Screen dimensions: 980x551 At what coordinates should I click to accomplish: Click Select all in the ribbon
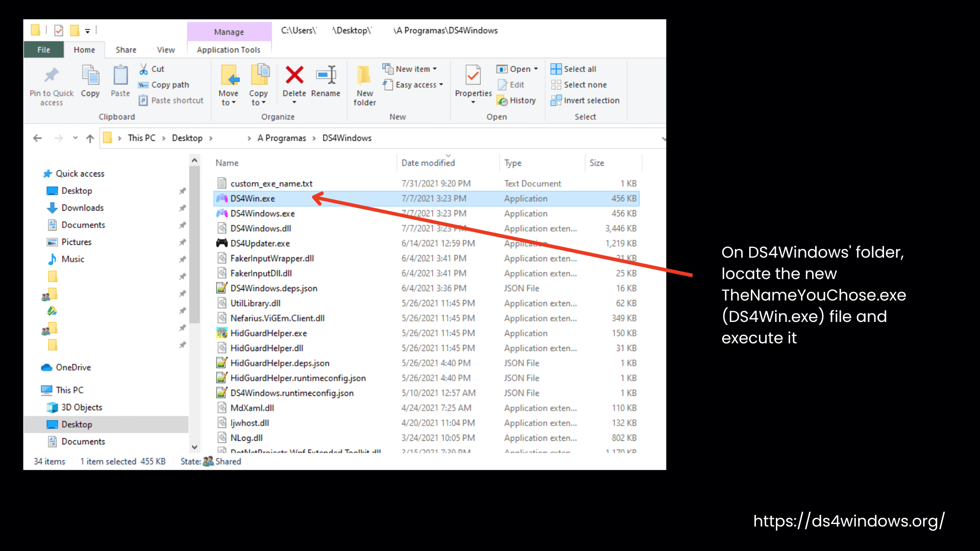[x=574, y=69]
